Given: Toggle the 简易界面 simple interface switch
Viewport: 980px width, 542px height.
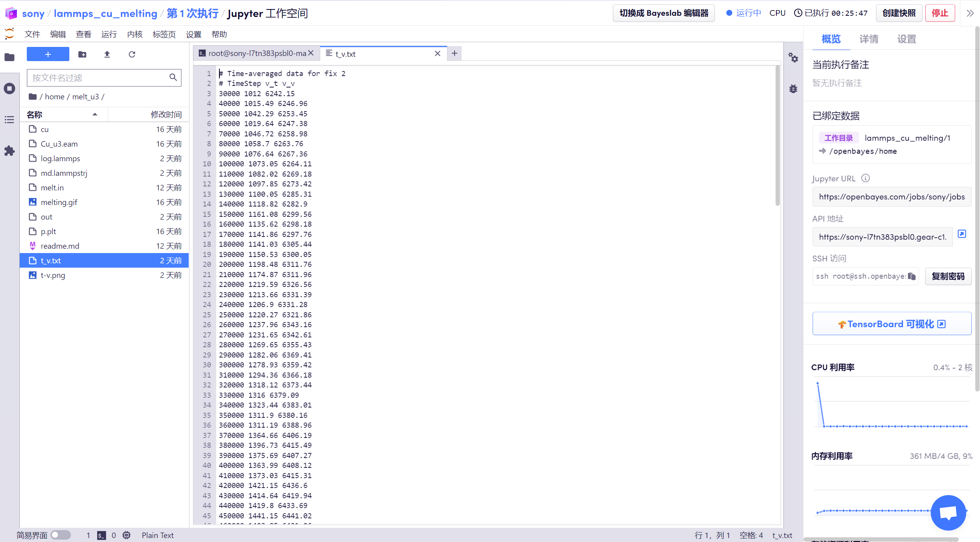Looking at the screenshot, I should point(61,535).
